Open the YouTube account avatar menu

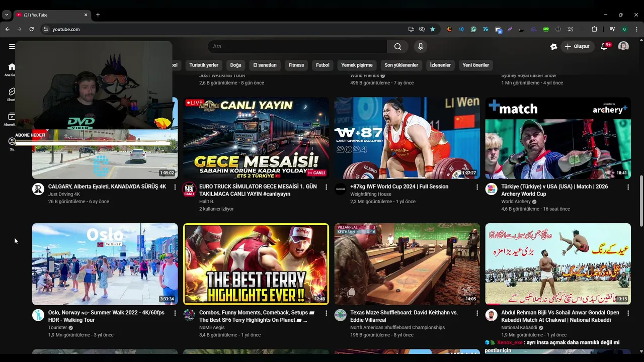(x=623, y=46)
